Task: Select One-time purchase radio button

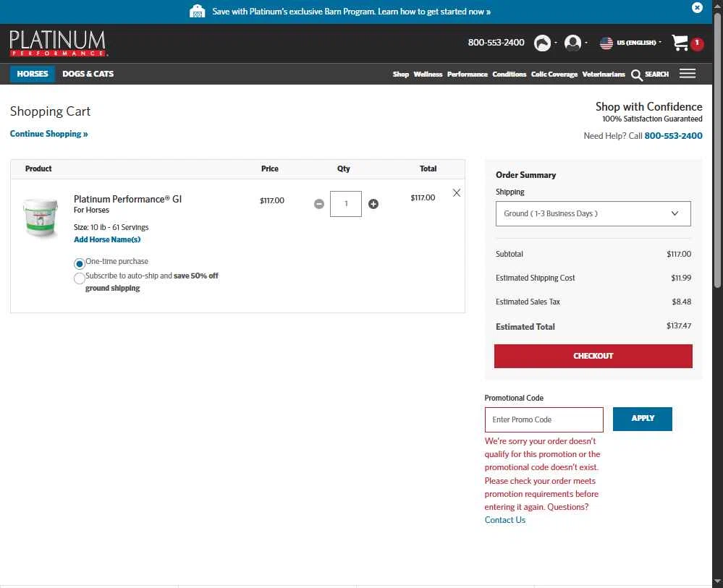Action: click(x=80, y=263)
